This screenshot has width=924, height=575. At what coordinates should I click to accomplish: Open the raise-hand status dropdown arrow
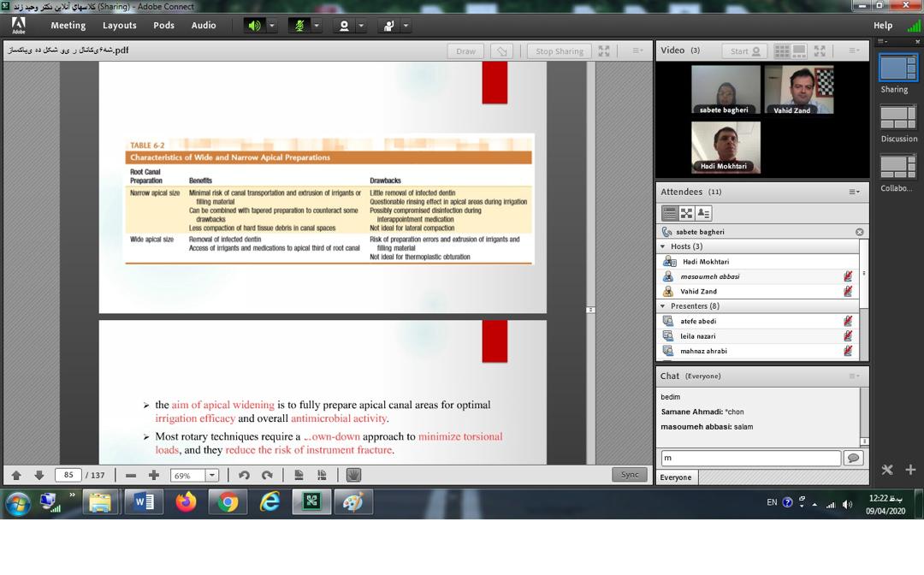click(x=406, y=26)
